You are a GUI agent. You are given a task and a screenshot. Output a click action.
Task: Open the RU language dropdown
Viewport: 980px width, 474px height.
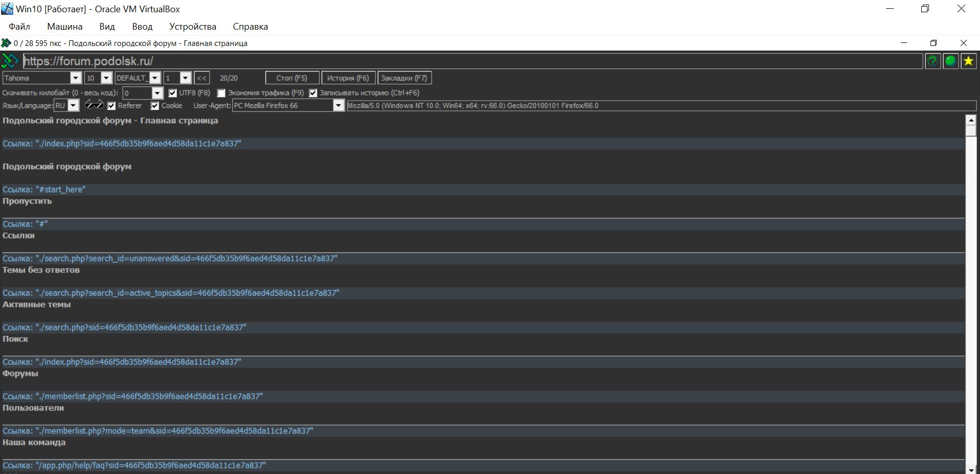[x=73, y=106]
